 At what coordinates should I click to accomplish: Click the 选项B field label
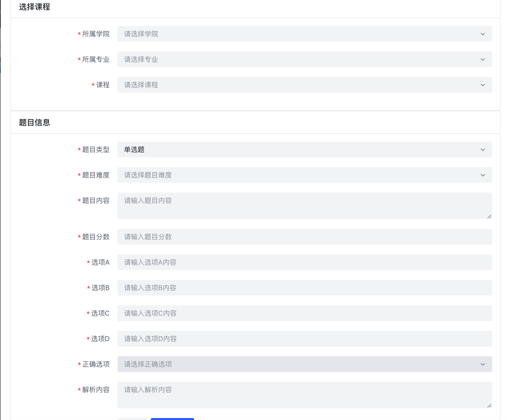click(x=100, y=288)
